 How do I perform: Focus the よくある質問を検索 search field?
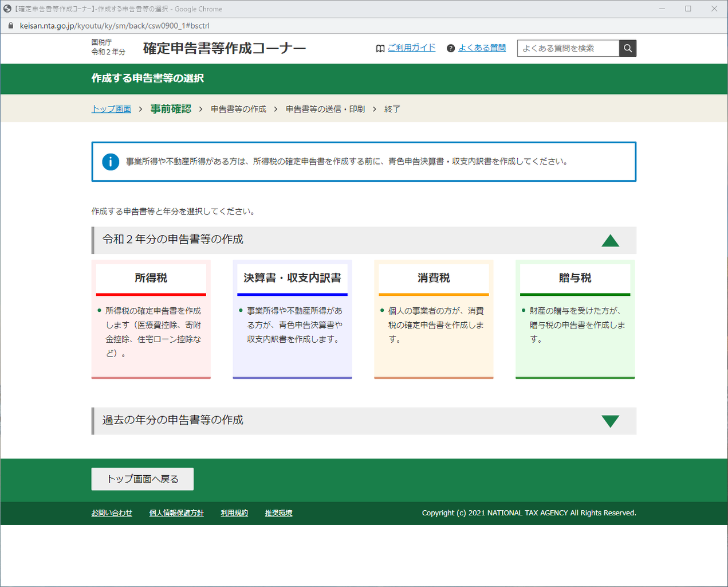point(568,48)
